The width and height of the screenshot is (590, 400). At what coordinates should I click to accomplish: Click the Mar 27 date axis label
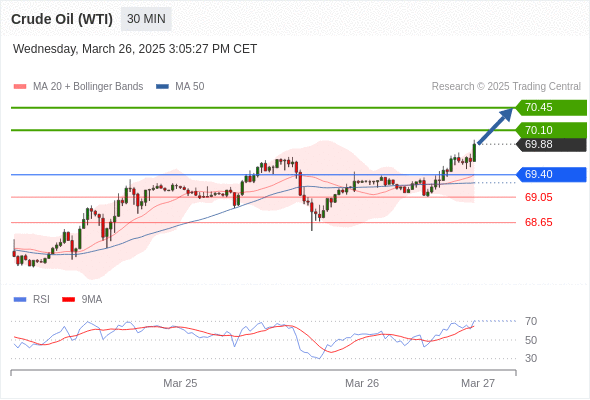click(x=478, y=383)
